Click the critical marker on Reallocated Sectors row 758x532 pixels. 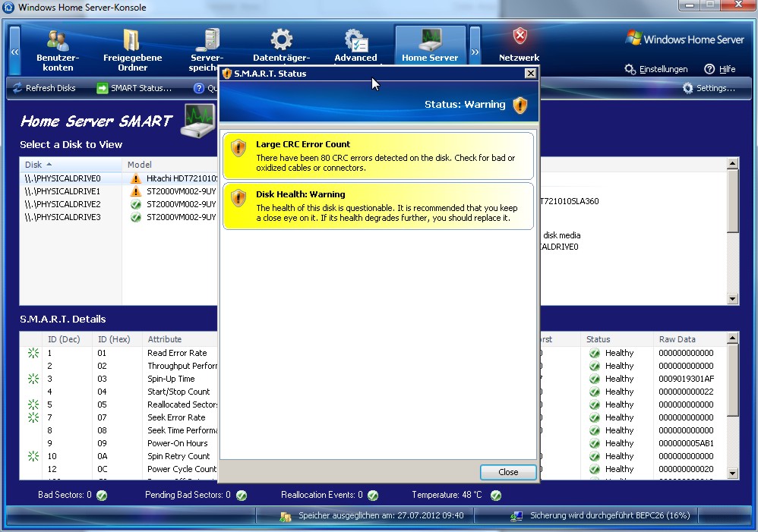[33, 405]
